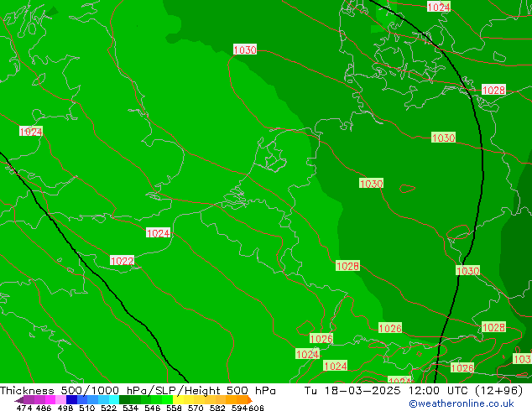Click the legend value 498
Viewport: 532px width, 411px height.
65,408
